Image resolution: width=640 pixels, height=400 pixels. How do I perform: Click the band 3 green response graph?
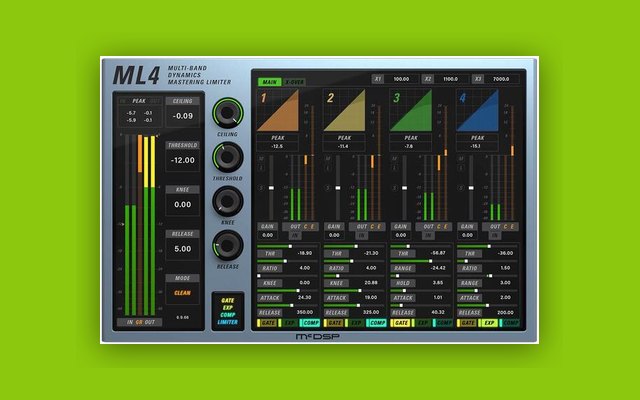pos(411,111)
